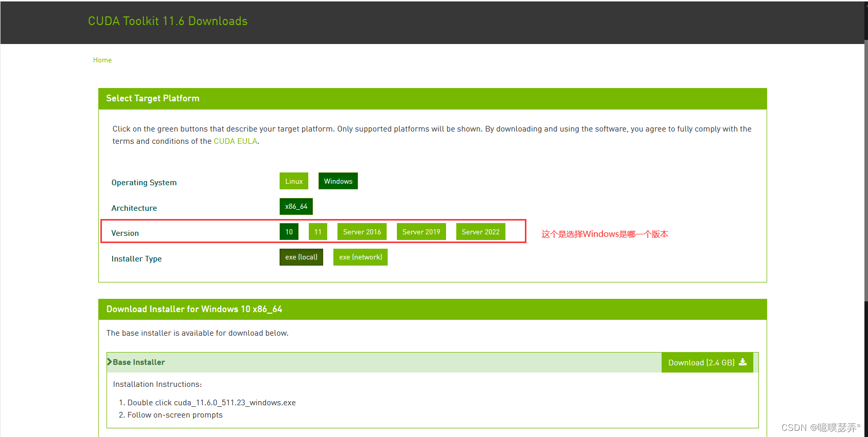Click the Version label
The width and height of the screenshot is (868, 437).
coord(125,233)
